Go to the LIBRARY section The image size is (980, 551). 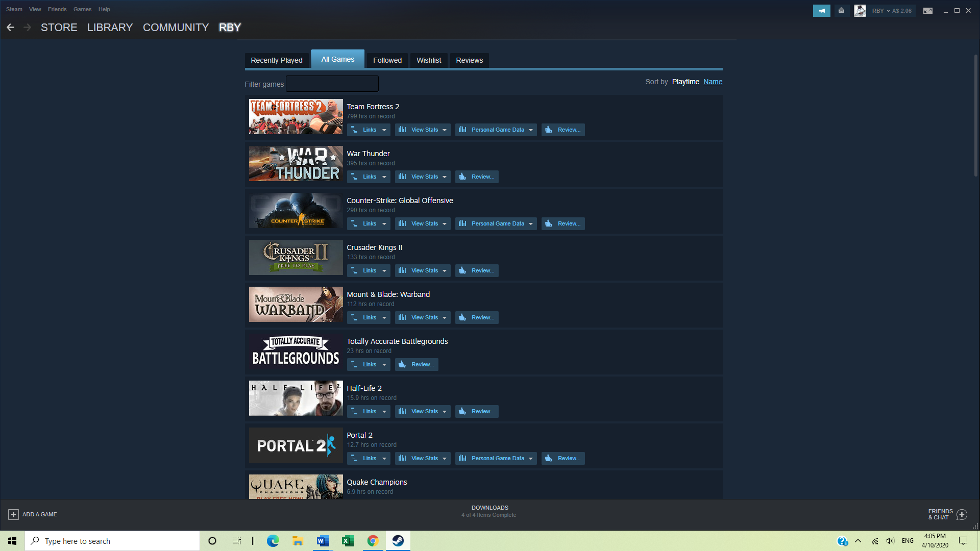pos(110,28)
